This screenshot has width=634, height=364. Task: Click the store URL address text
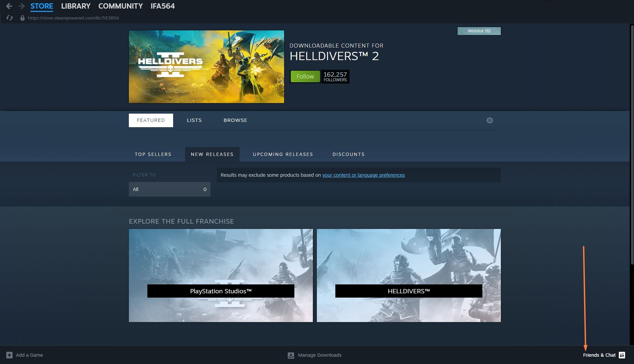coord(73,18)
